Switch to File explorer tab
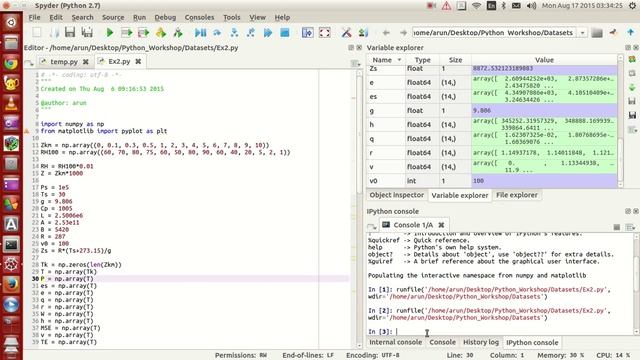 click(x=517, y=195)
